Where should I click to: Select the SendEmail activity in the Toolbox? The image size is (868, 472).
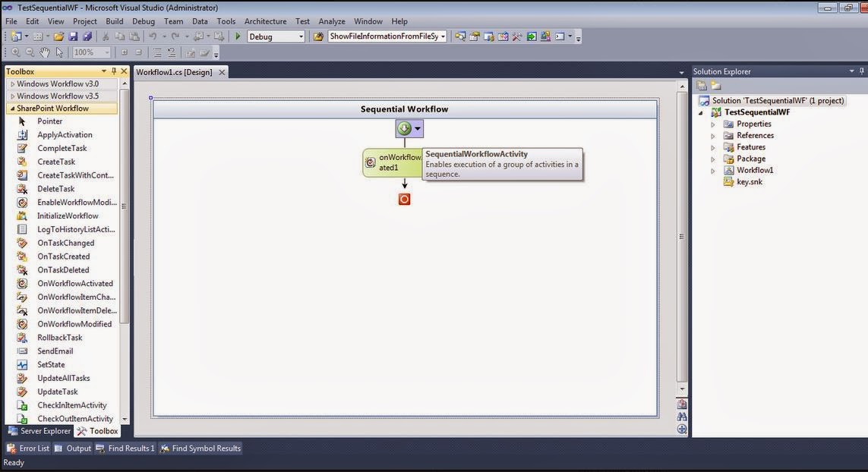(54, 351)
